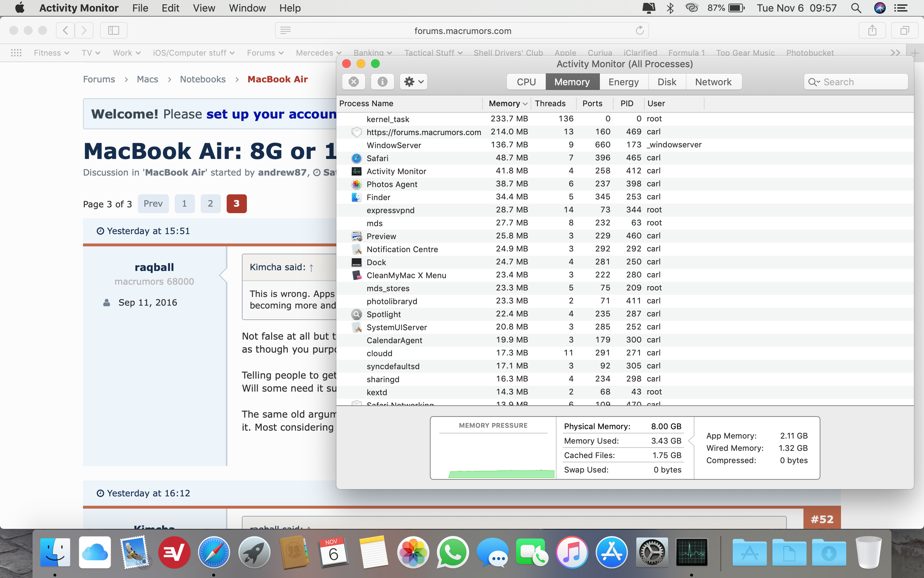Image resolution: width=924 pixels, height=578 pixels.
Task: Jump to forum page 2
Action: 210,203
